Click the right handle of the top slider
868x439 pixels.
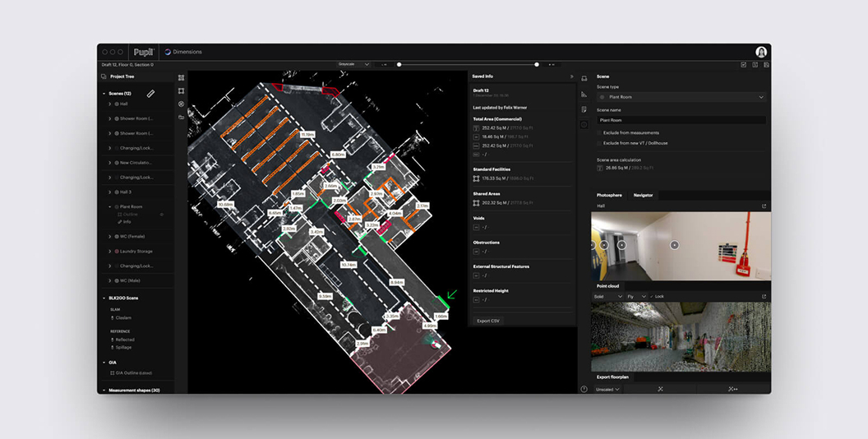click(x=537, y=64)
